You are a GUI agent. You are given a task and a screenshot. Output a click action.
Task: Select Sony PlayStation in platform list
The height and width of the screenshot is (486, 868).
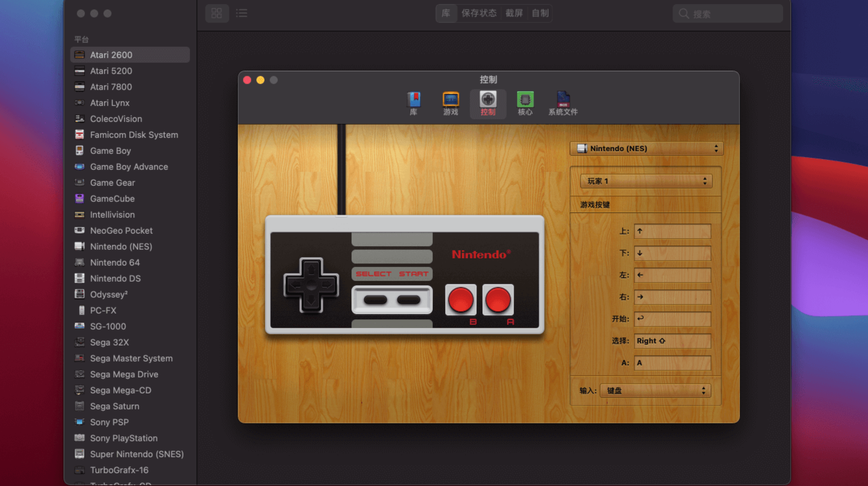pos(124,438)
